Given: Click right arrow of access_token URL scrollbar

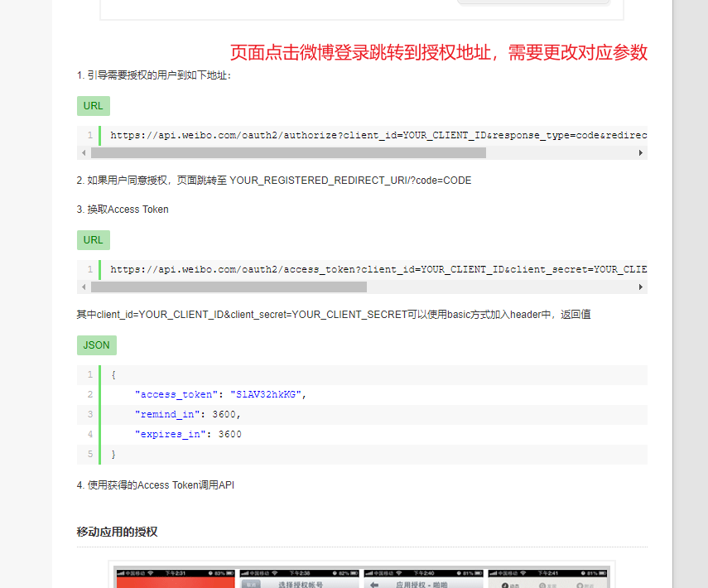Looking at the screenshot, I should tap(641, 287).
